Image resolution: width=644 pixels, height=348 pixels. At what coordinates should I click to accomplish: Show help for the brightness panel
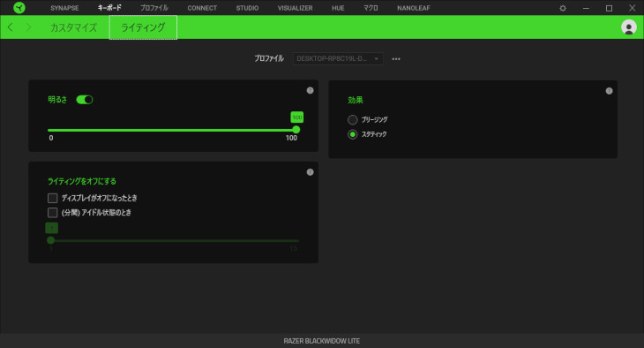pyautogui.click(x=310, y=90)
